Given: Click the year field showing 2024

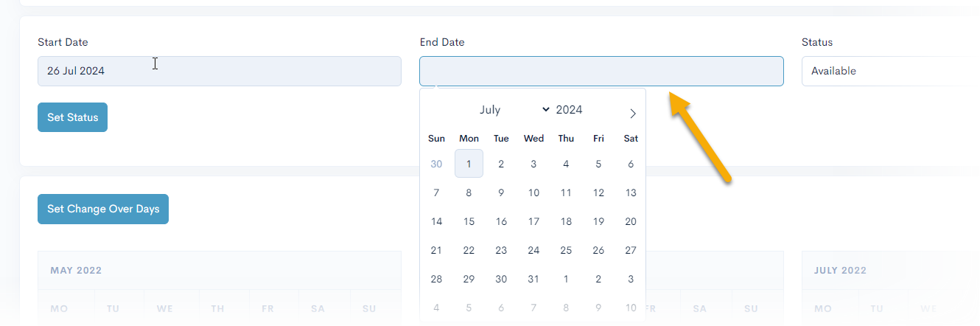Looking at the screenshot, I should pyautogui.click(x=569, y=110).
